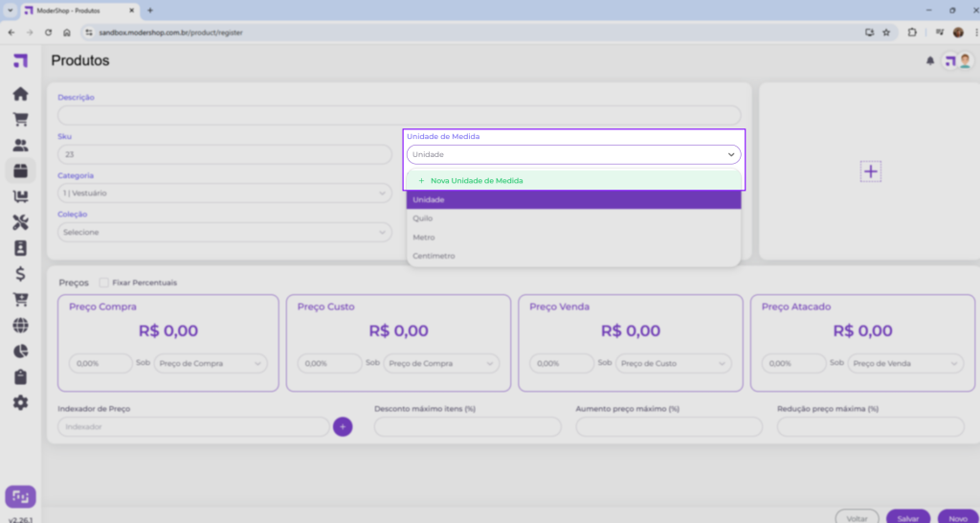Open the Home icon in sidebar
This screenshot has height=523, width=980.
(x=20, y=94)
